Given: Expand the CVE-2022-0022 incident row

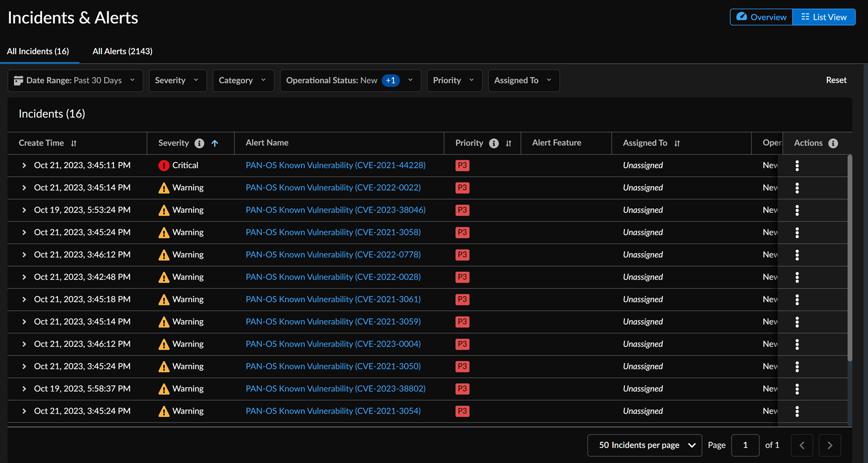Looking at the screenshot, I should [x=24, y=188].
